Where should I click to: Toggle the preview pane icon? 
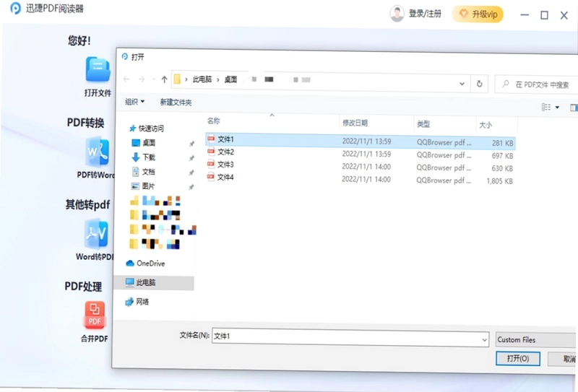pos(574,108)
